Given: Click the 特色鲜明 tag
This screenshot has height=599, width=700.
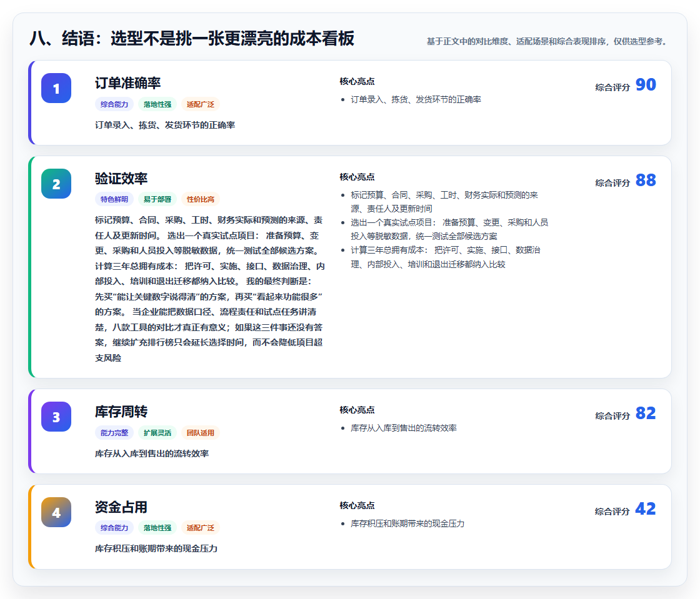Looking at the screenshot, I should pos(114,199).
